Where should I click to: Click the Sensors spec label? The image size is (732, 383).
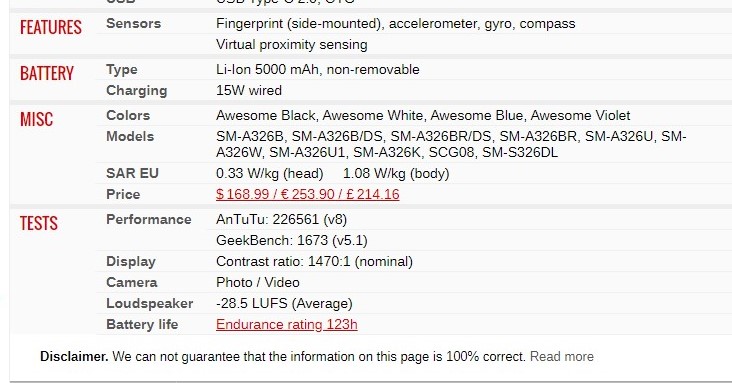(x=134, y=23)
